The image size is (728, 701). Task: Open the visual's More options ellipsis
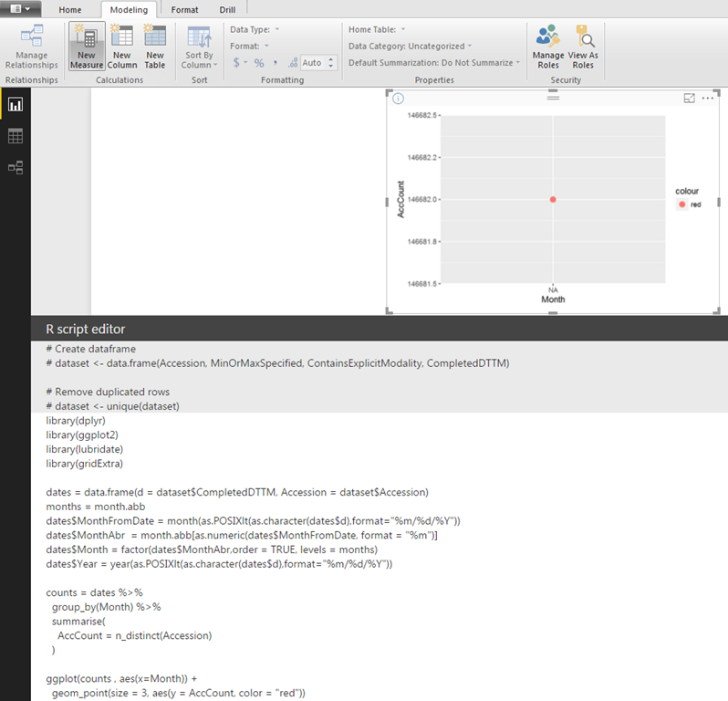[708, 98]
